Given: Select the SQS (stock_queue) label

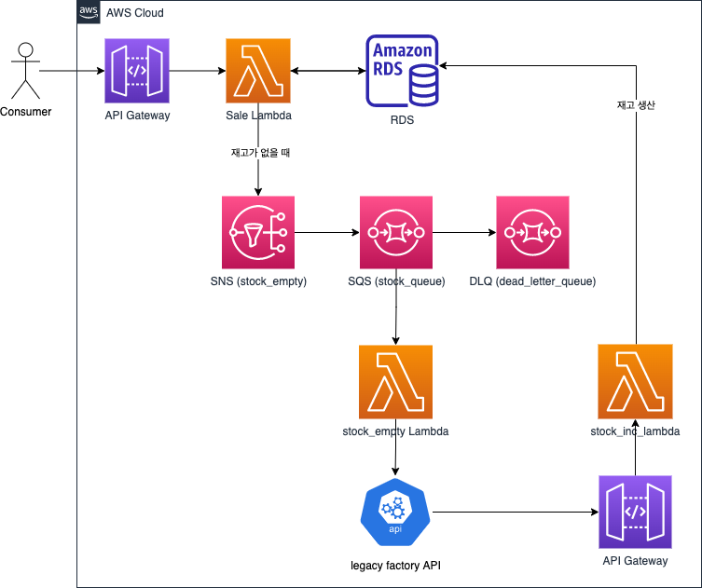Looking at the screenshot, I should click(396, 281).
